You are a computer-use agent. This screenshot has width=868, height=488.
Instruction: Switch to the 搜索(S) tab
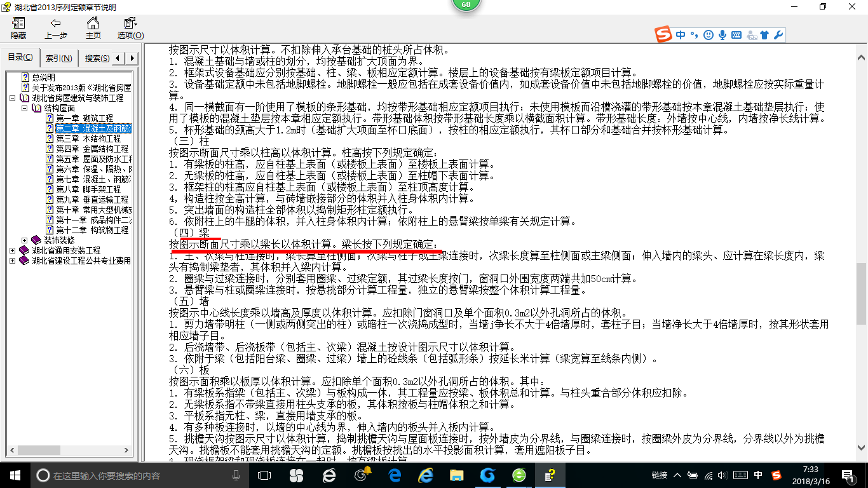pos(96,58)
